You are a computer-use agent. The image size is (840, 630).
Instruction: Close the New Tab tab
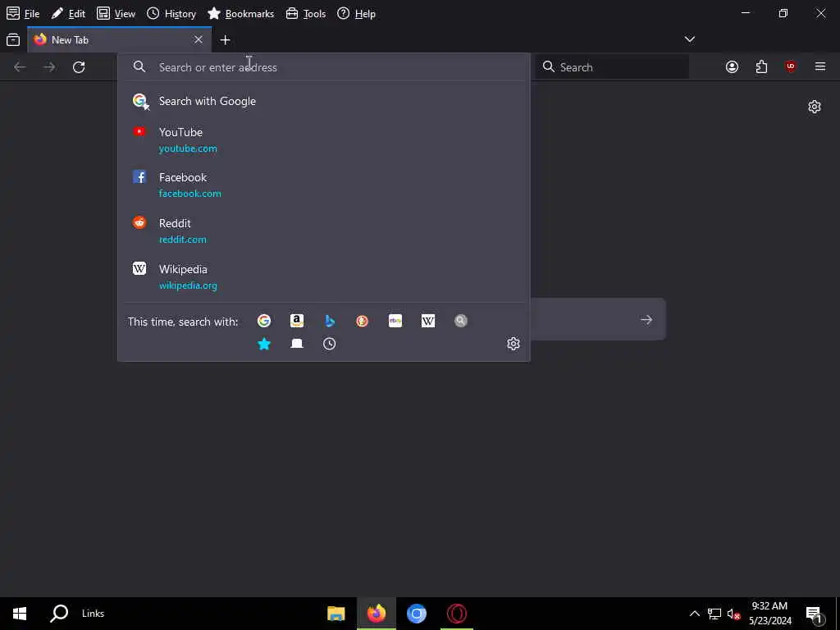point(199,39)
